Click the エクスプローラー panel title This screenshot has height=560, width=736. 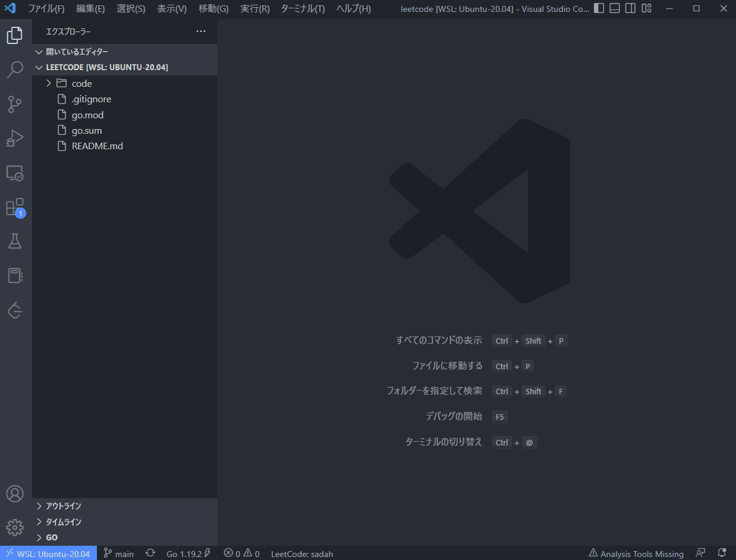point(68,32)
